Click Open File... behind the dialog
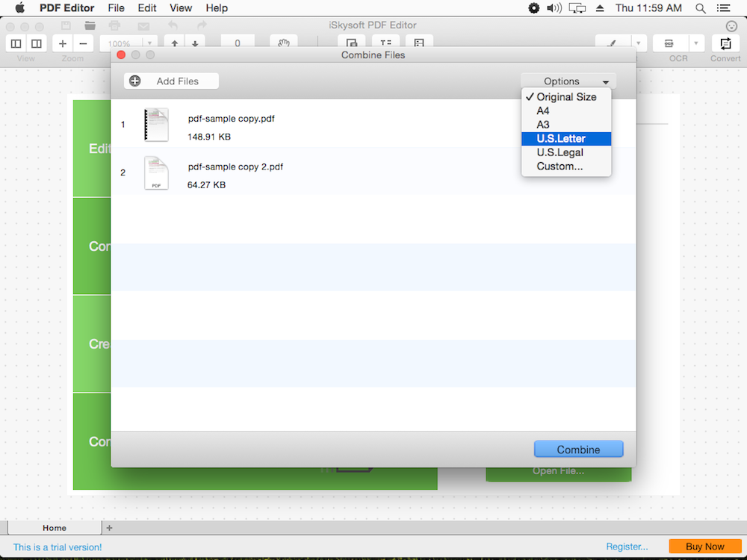 [558, 471]
